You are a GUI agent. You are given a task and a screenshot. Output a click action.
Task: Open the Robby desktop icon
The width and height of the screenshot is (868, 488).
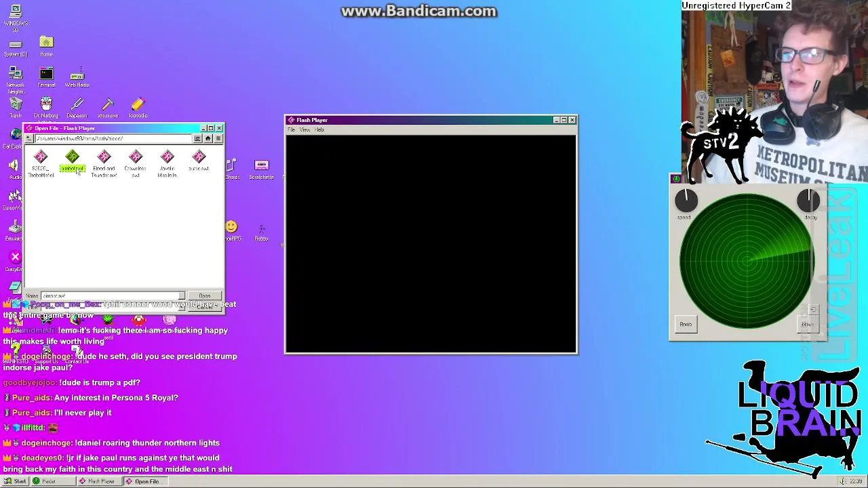(x=261, y=232)
